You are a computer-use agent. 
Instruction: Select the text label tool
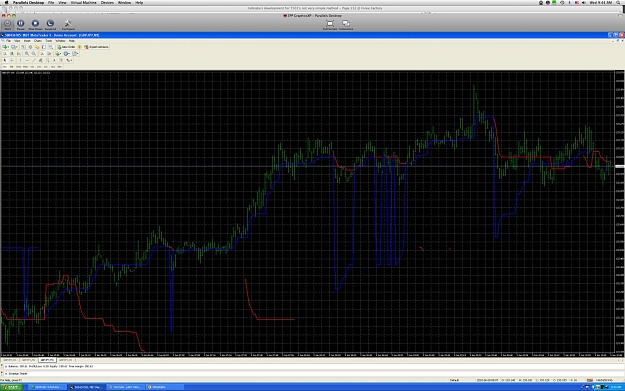click(61, 61)
